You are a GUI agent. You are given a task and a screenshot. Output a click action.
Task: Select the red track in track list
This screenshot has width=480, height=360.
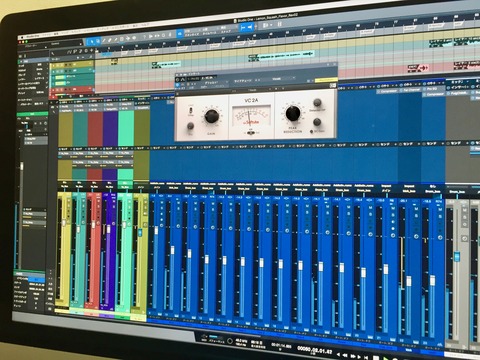[71, 89]
